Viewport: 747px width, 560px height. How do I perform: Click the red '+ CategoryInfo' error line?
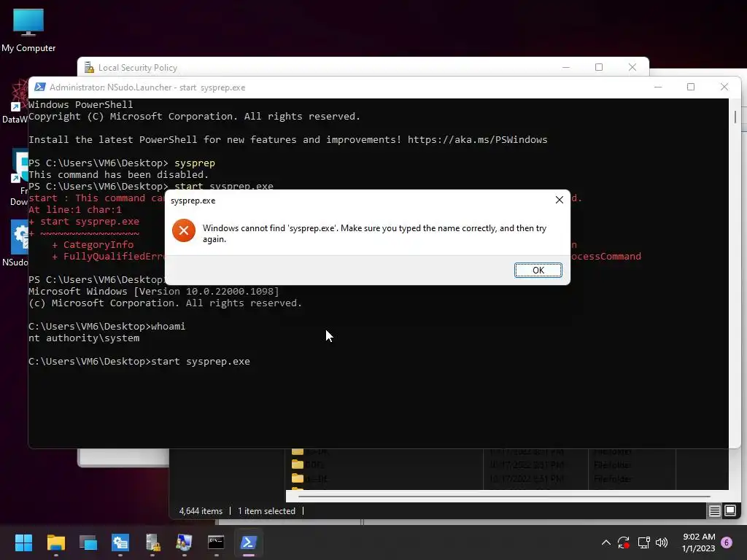click(93, 245)
